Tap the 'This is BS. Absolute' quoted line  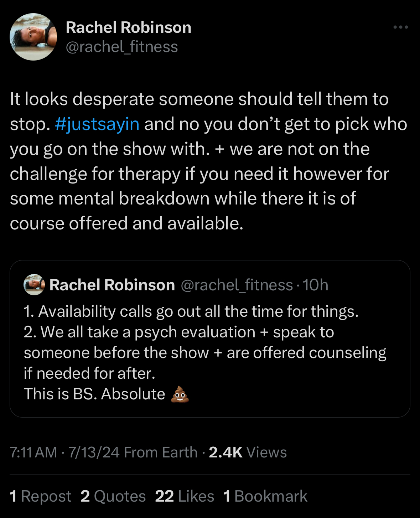tap(94, 394)
